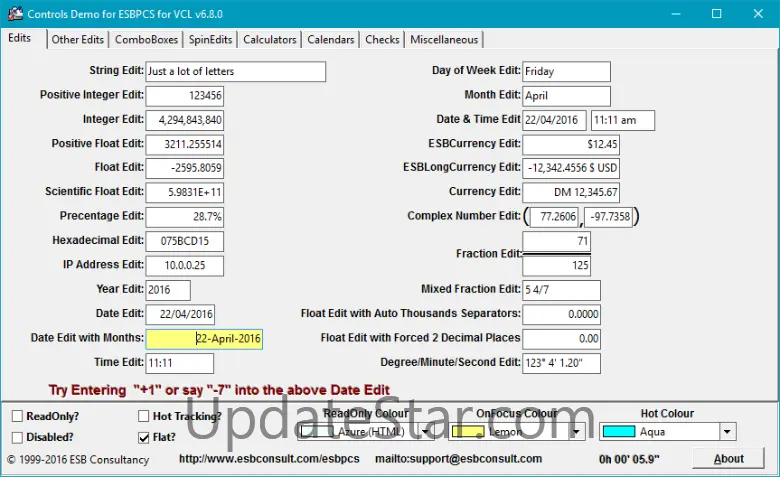Uncheck the Flat? checkbox
This screenshot has height=477, width=780.
(144, 437)
